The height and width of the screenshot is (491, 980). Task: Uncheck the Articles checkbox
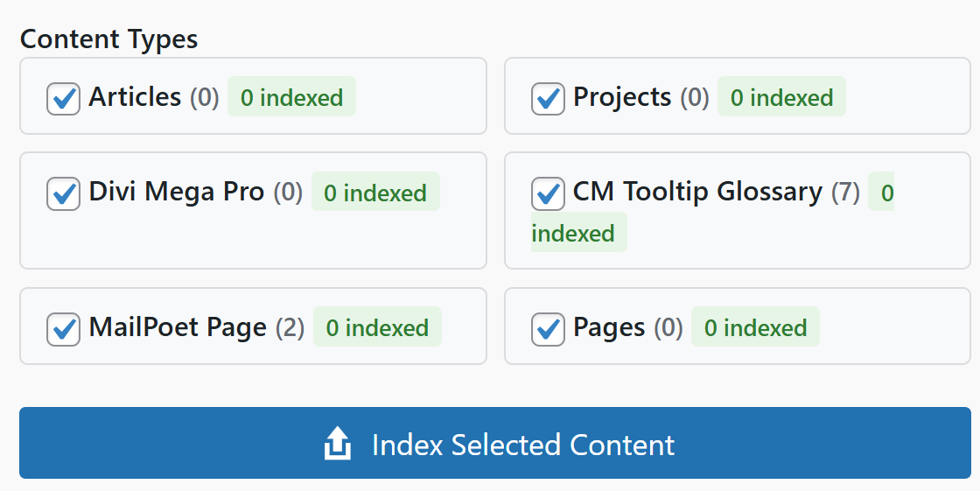pyautogui.click(x=63, y=98)
